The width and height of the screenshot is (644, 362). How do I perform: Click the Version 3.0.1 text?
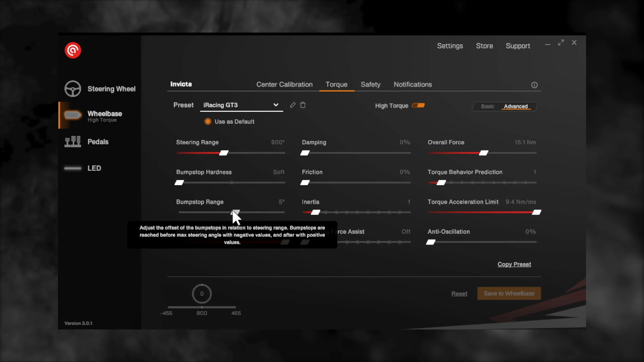(x=78, y=323)
